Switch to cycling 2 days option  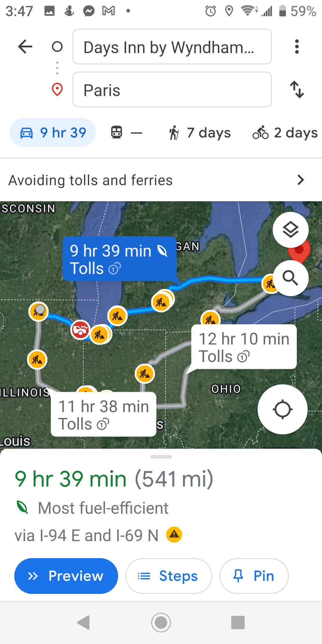tap(285, 133)
